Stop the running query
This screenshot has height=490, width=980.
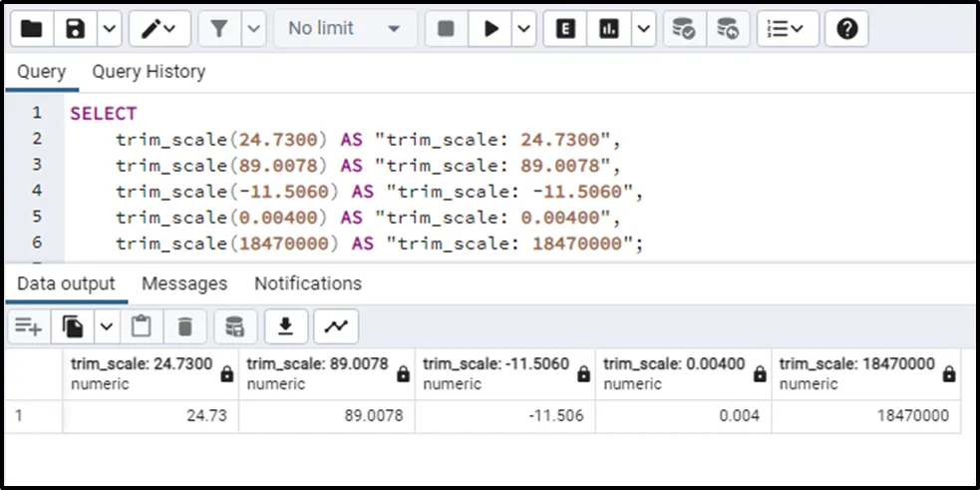coord(446,29)
